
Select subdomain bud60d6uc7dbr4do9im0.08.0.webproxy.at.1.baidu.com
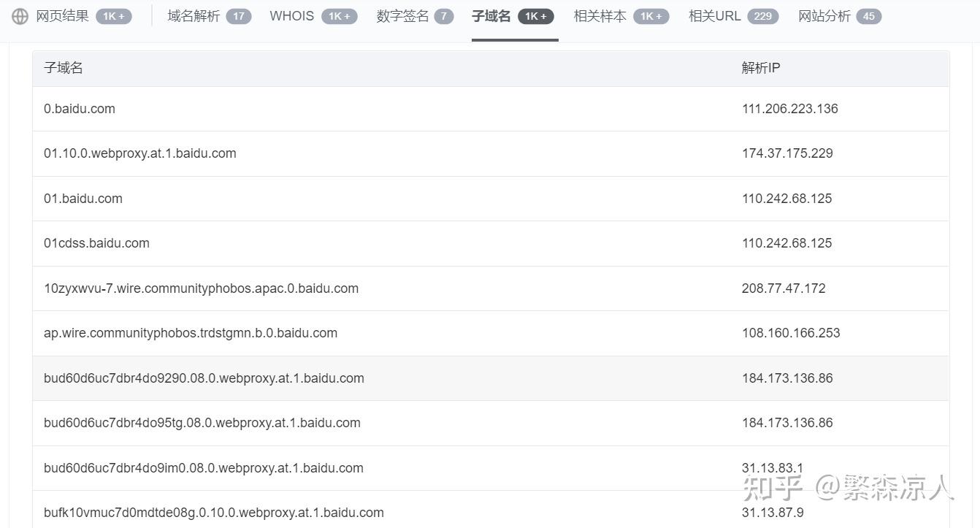204,468
